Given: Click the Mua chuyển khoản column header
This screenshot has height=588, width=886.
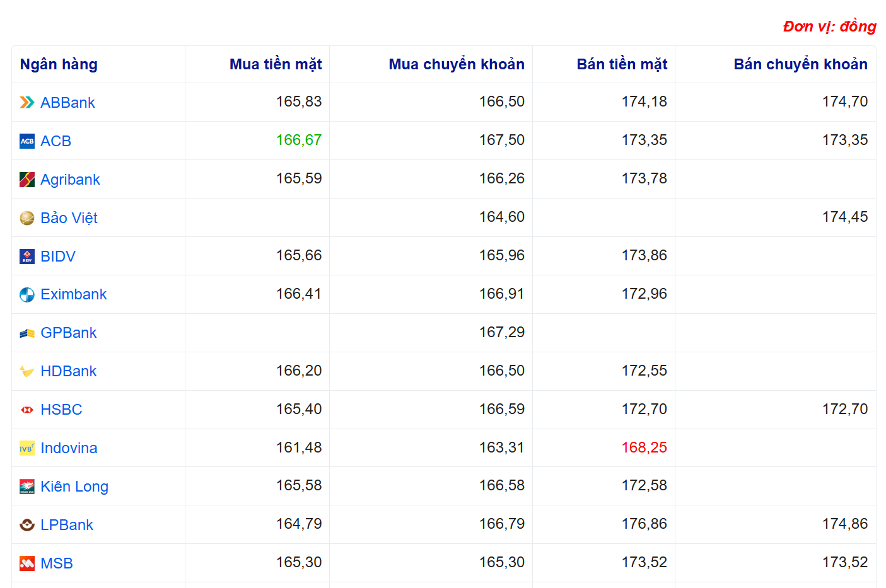Looking at the screenshot, I should [x=456, y=64].
